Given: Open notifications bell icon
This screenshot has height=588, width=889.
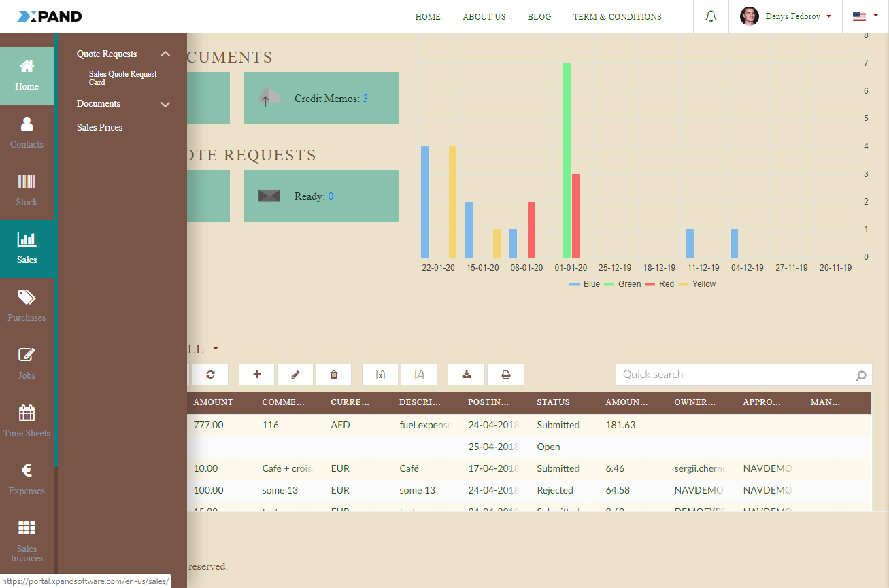Looking at the screenshot, I should (x=711, y=16).
